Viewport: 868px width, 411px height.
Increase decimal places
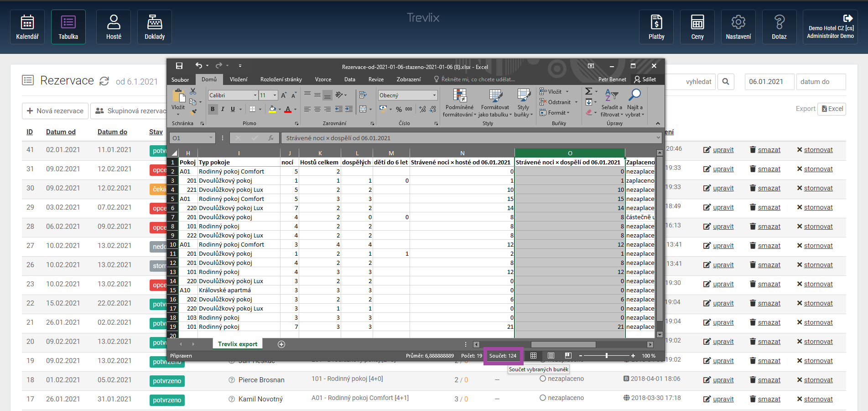(423, 109)
